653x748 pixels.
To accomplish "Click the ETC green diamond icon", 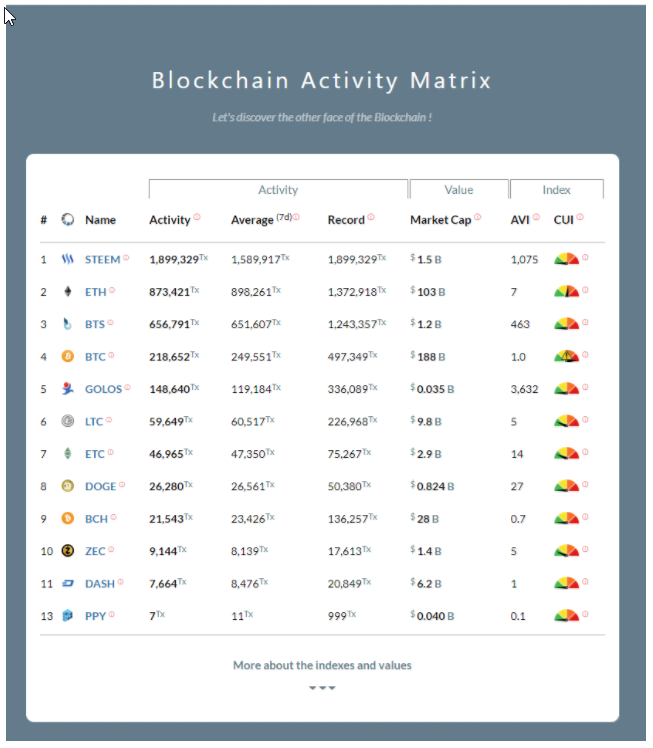I will point(68,454).
